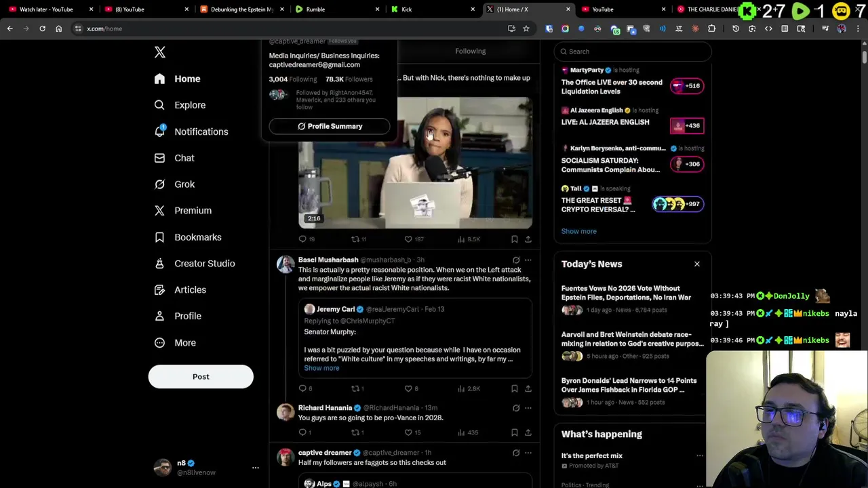868x488 pixels.
Task: Bookmark Basel Musharbash post
Action: coord(515,388)
